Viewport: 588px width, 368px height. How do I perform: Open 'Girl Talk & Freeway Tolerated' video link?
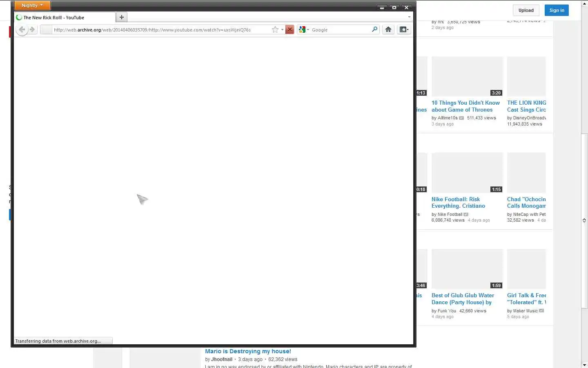click(526, 299)
